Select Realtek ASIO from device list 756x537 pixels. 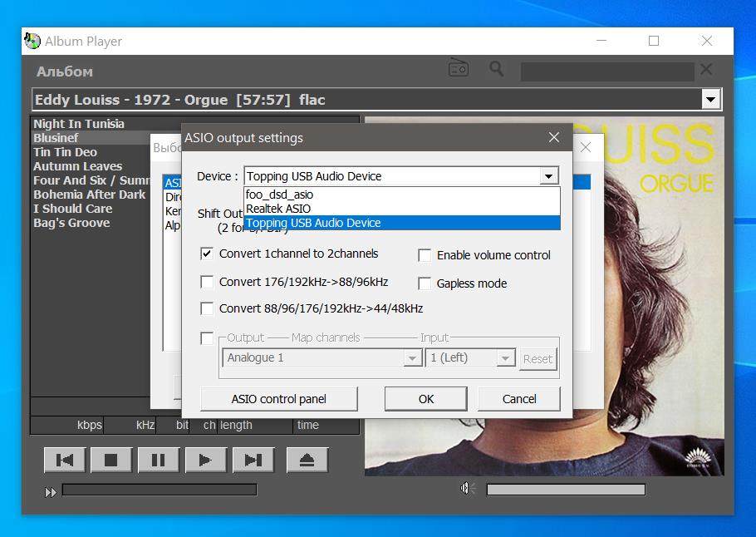coord(278,209)
